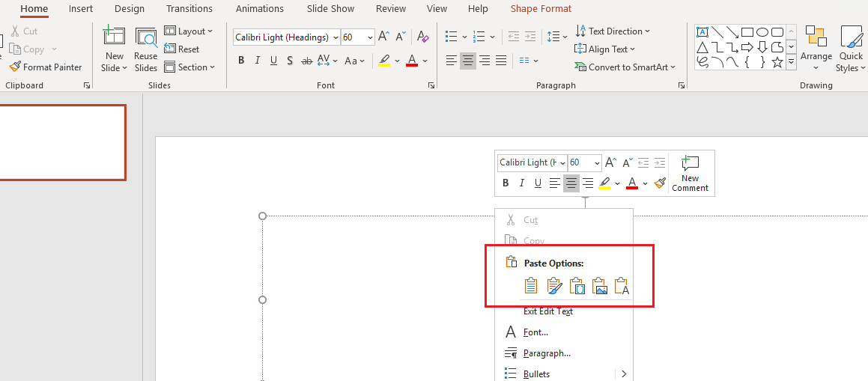
Task: Select the Oval shape in gallery
Action: click(x=762, y=32)
